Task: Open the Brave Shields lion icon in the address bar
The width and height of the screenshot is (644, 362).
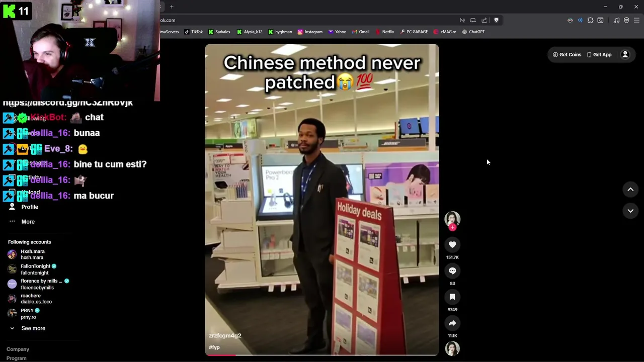Action: pyautogui.click(x=496, y=20)
